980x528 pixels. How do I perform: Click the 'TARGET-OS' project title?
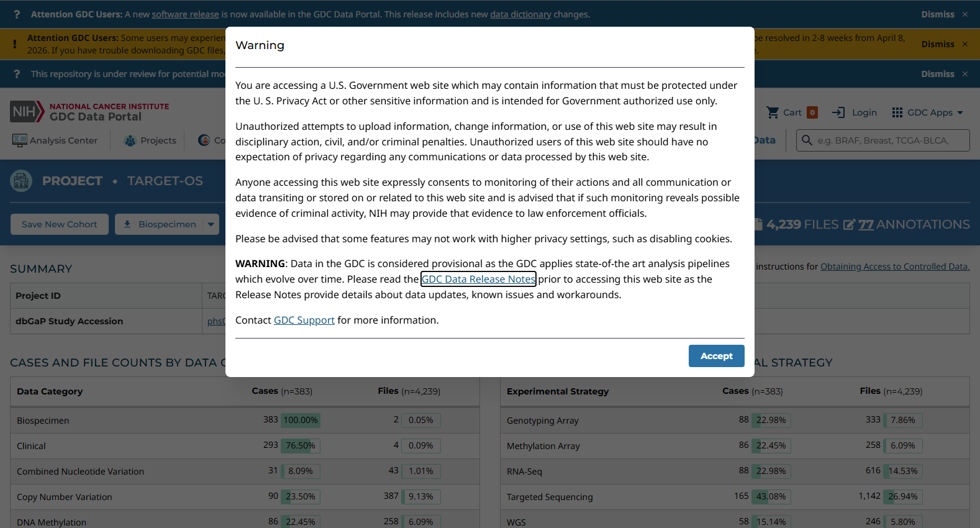(165, 181)
